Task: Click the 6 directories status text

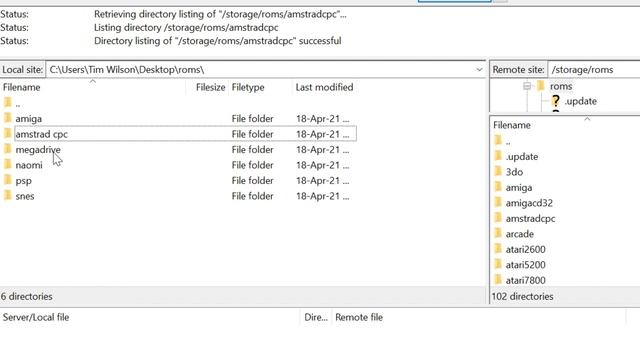Action: pos(27,297)
